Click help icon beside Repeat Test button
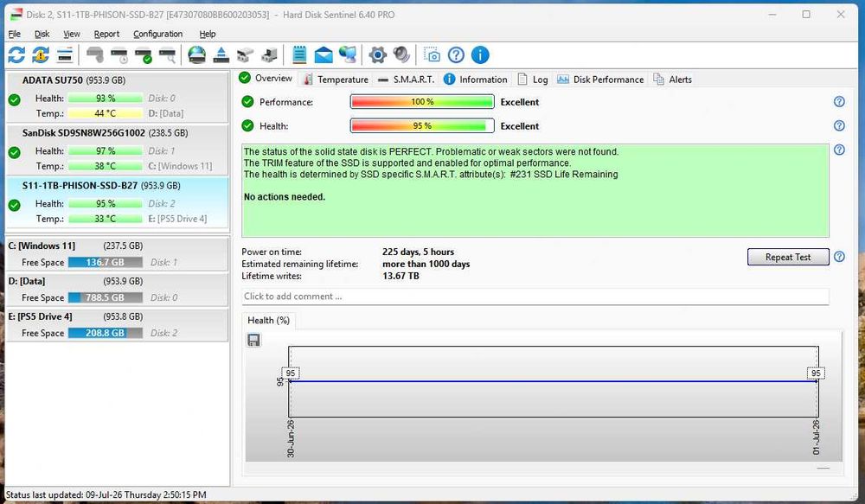The image size is (865, 504). 839,257
